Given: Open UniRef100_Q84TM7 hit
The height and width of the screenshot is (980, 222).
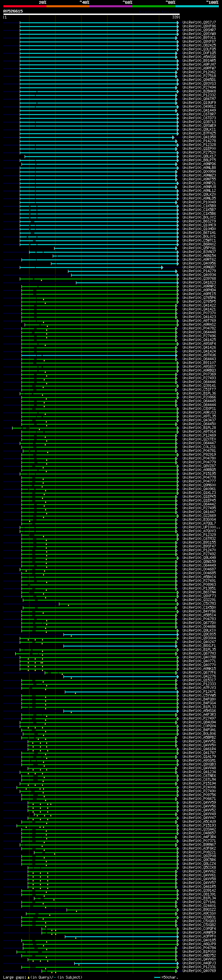Looking at the screenshot, I should (199, 99).
